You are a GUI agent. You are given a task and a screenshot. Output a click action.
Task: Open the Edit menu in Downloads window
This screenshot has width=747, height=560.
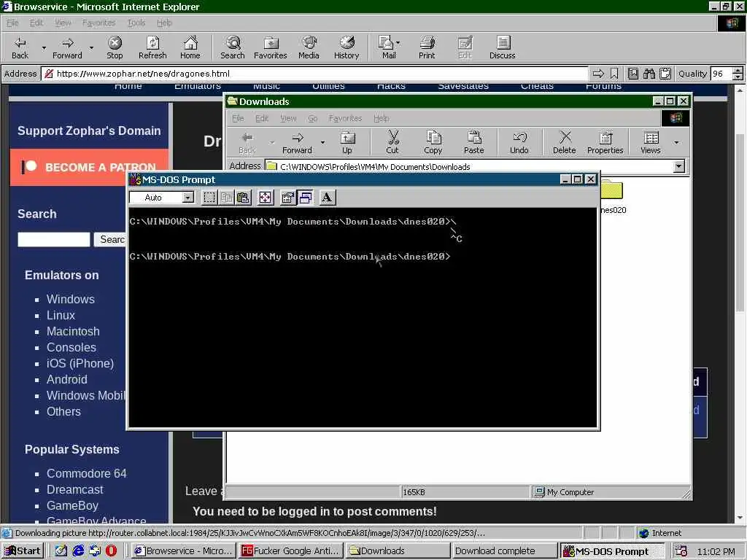(x=262, y=118)
